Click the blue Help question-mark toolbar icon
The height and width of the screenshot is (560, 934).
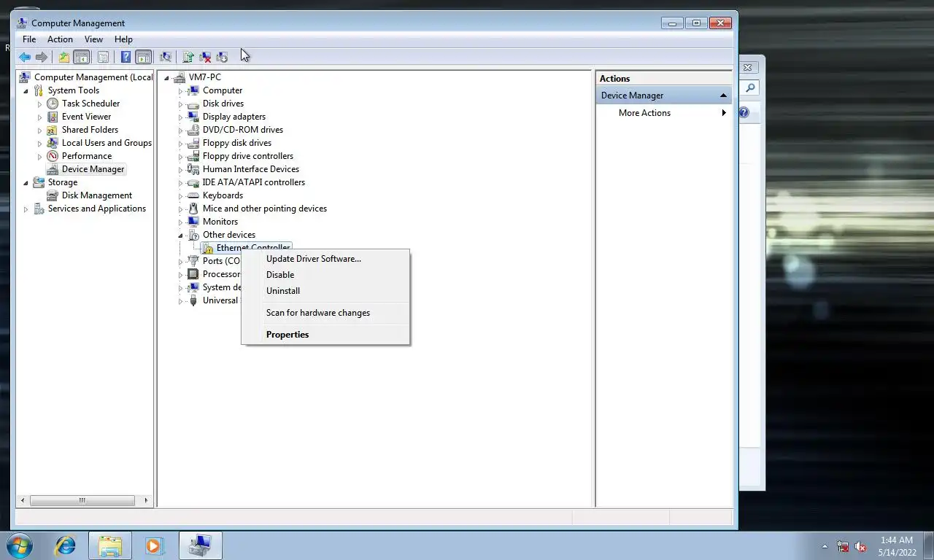click(x=126, y=57)
